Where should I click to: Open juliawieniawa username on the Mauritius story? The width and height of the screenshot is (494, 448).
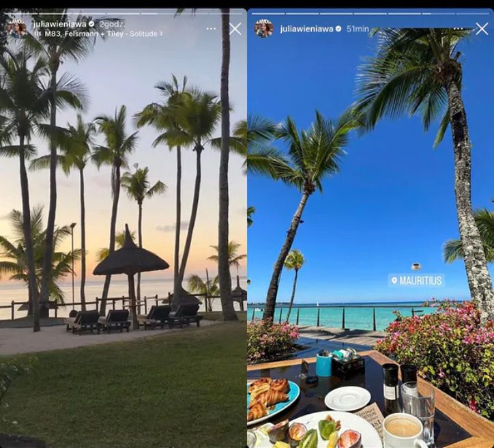point(306,29)
